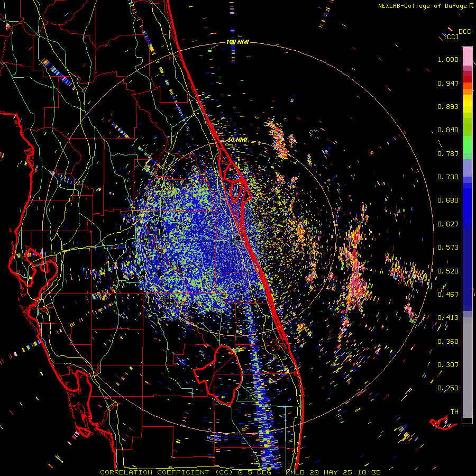Image resolution: width=476 pixels, height=476 pixels.
Task: Click the 0.573 color scale value
Action: pos(448,248)
